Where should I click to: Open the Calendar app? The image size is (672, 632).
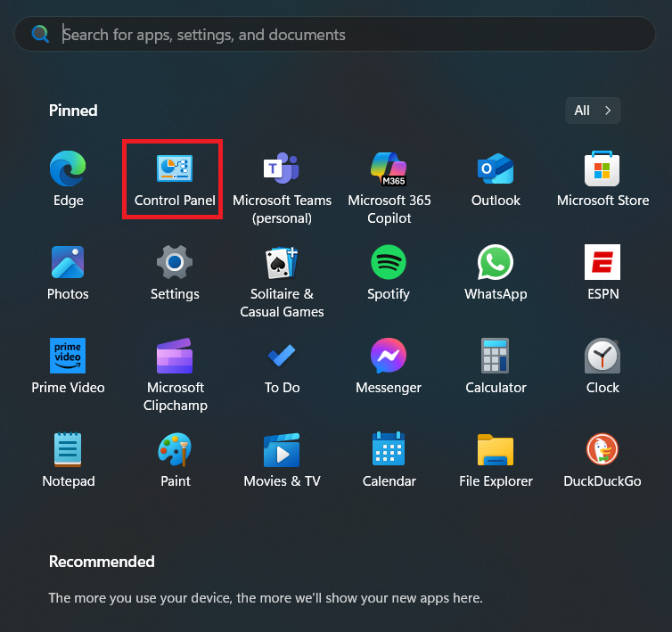(389, 460)
